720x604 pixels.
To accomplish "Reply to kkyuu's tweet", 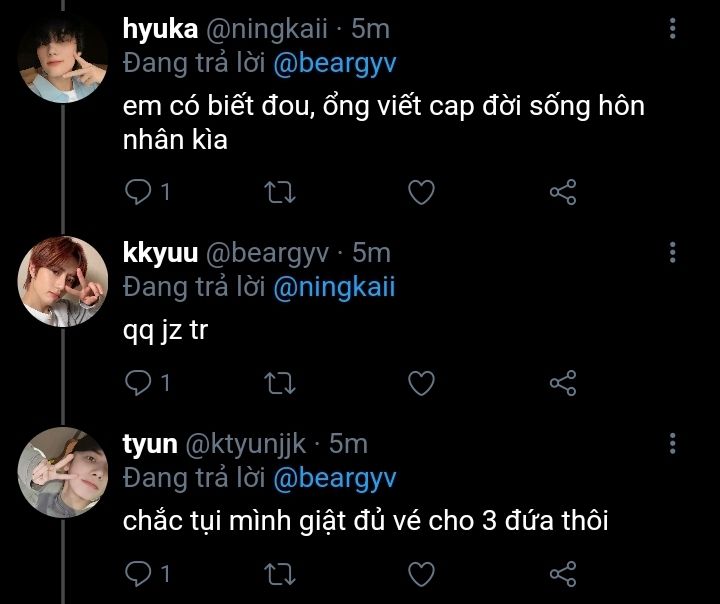I will [137, 382].
